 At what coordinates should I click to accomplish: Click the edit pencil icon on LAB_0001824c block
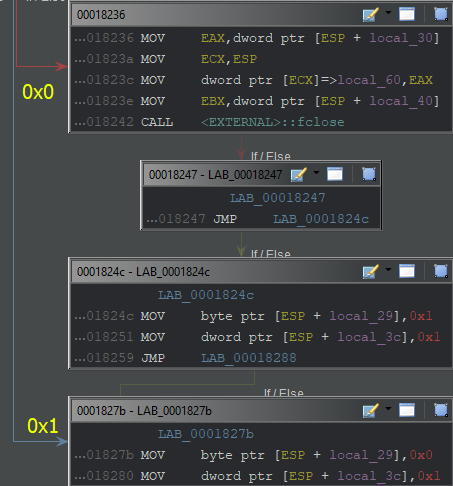pyautogui.click(x=371, y=272)
